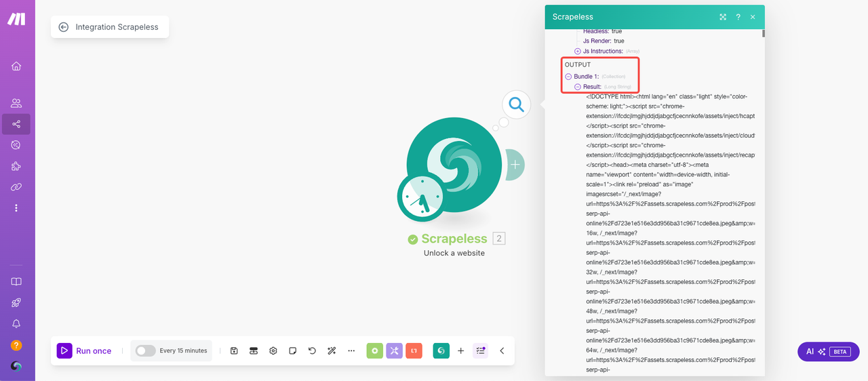Open the user profile avatar
868x381 pixels.
[16, 366]
